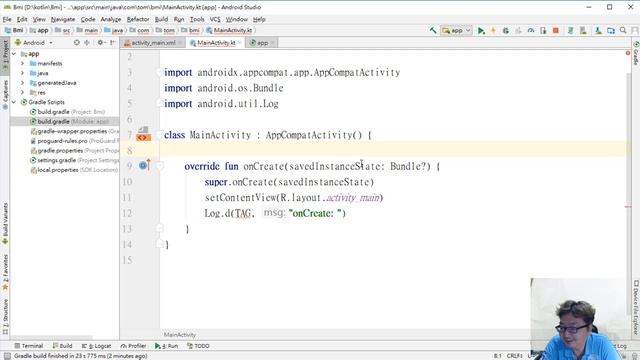Viewport: 640px width, 360px height.
Task: Close the app editor tab
Action: point(273,43)
